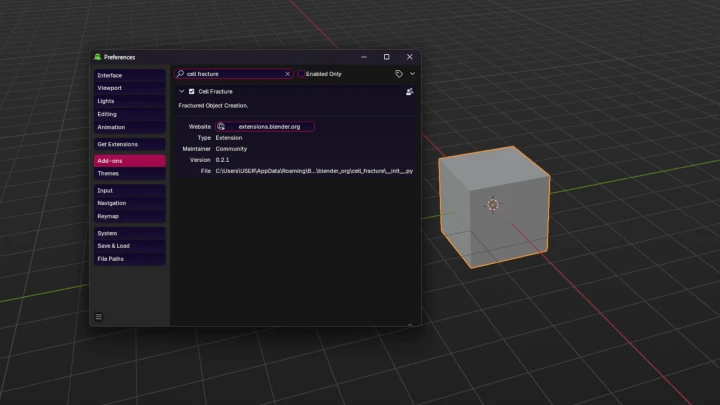Collapse the Cell Fracture add-on details
This screenshot has width=720, height=405.
(x=182, y=91)
